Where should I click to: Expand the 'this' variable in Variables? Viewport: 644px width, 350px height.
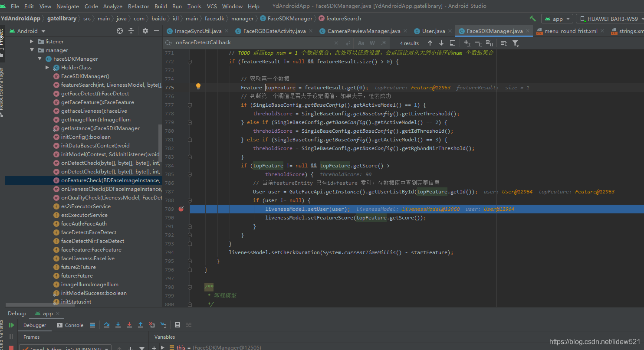click(163, 347)
